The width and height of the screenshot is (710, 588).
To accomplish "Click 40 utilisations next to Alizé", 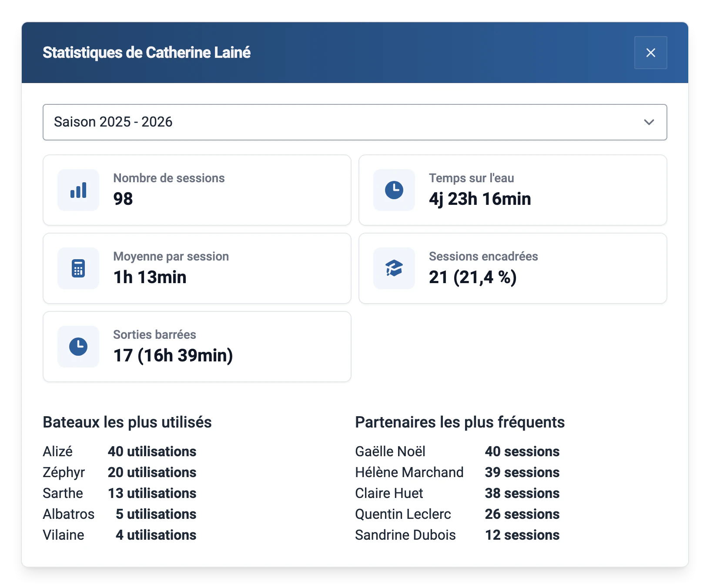I will [152, 451].
